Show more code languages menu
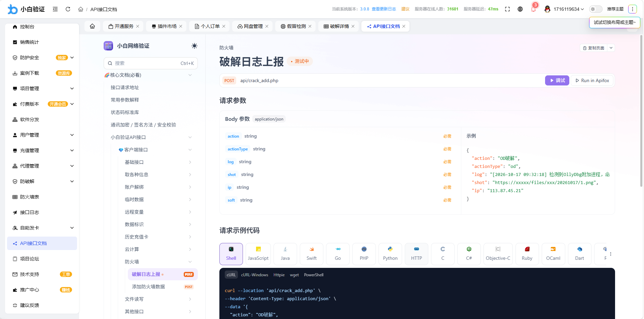644x319 pixels. 611,254
